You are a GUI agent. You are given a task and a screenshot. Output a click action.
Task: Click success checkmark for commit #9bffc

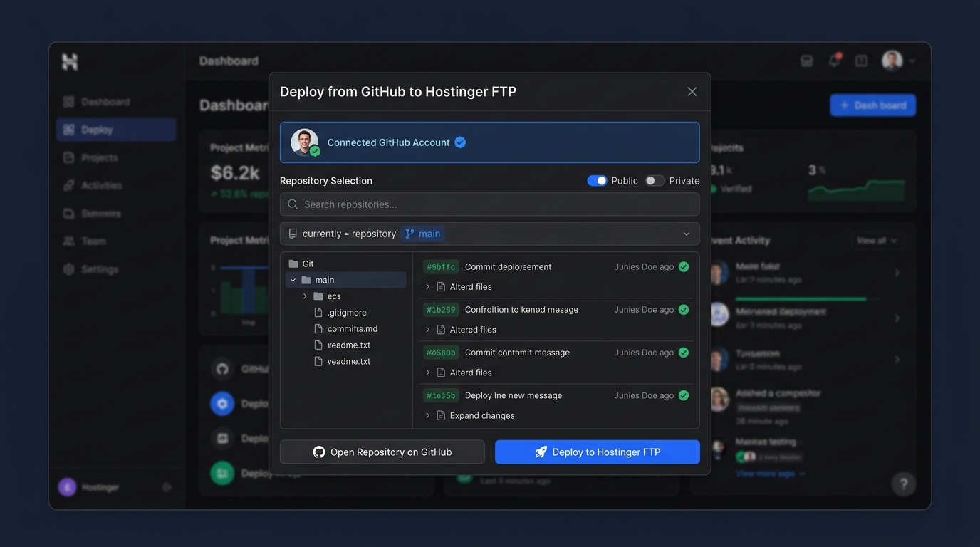click(684, 267)
